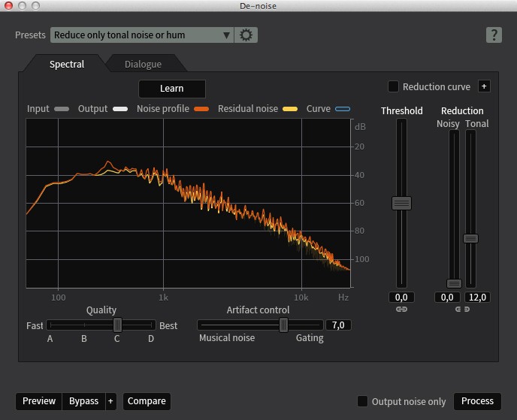The image size is (517, 420).
Task: Switch to the Dialogue tab
Action: pyautogui.click(x=143, y=64)
